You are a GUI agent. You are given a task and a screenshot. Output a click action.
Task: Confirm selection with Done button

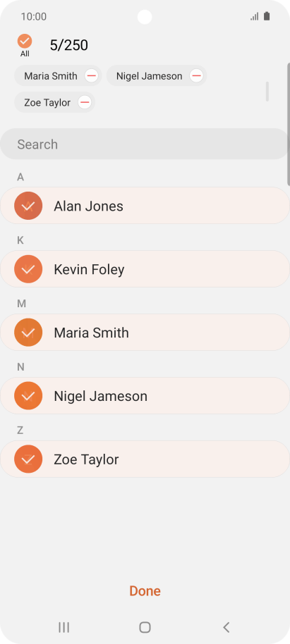[145, 590]
